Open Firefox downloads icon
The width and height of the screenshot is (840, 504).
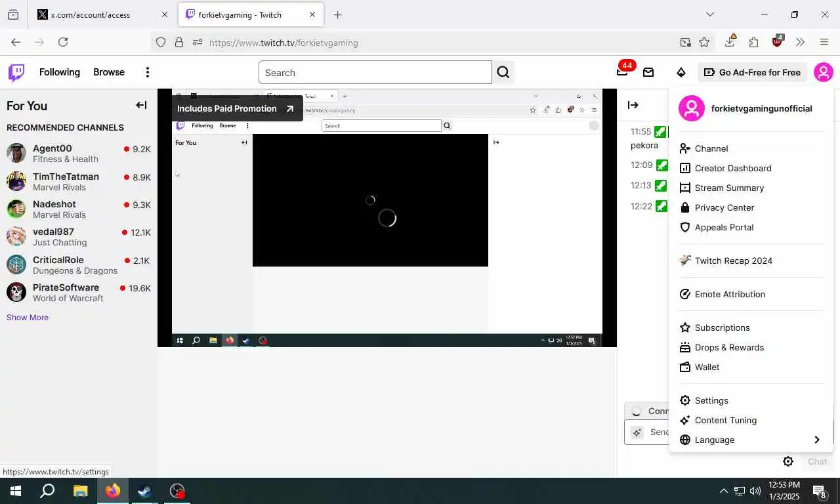click(730, 41)
